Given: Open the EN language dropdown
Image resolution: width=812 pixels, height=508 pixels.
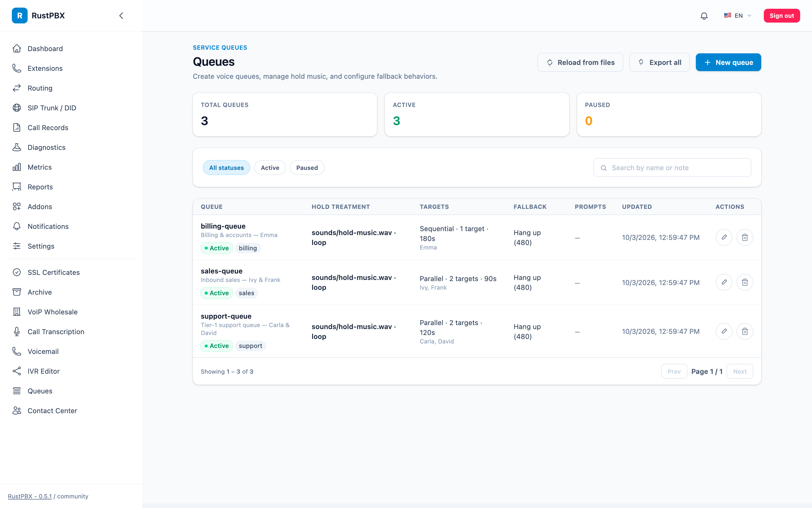Looking at the screenshot, I should pyautogui.click(x=738, y=16).
